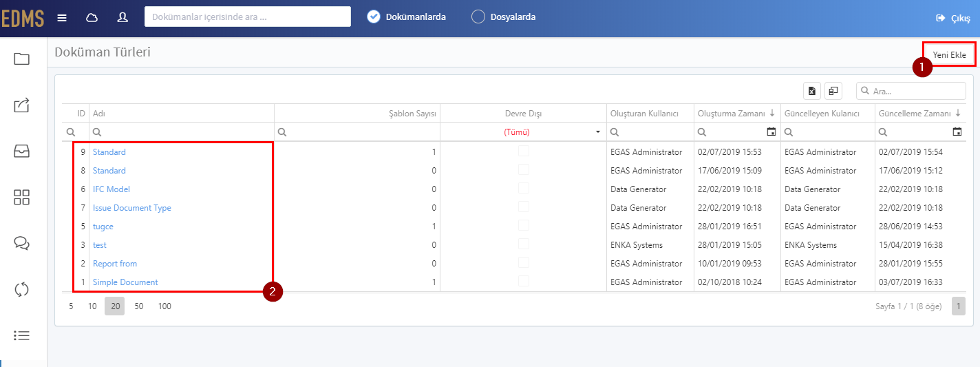Screen dimensions: 980x367
Task: Click the inbox tray sidebar icon
Action: [x=21, y=151]
